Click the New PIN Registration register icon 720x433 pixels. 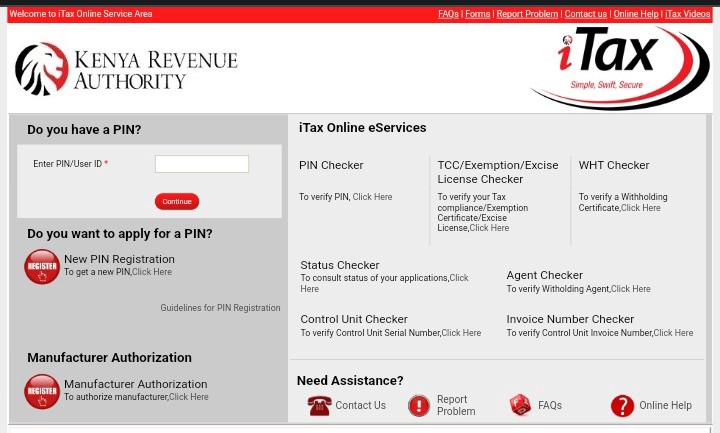point(42,267)
